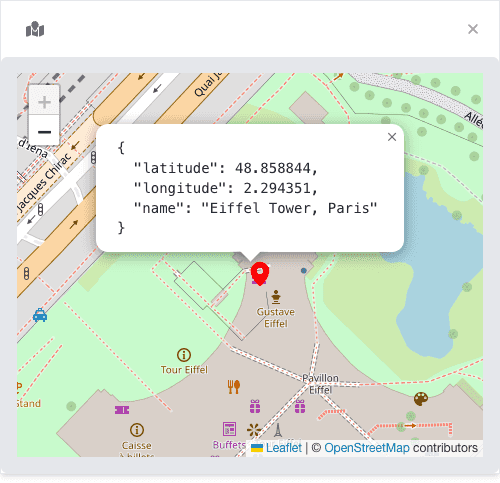Select the Caisse à billets info icon
Viewport: 500px width, 483px height.
[x=137, y=430]
